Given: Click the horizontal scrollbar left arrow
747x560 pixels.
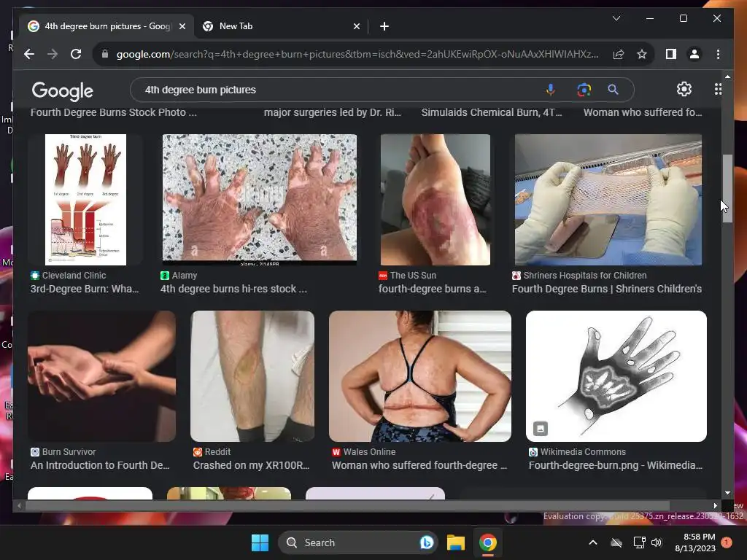Looking at the screenshot, I should (19, 506).
